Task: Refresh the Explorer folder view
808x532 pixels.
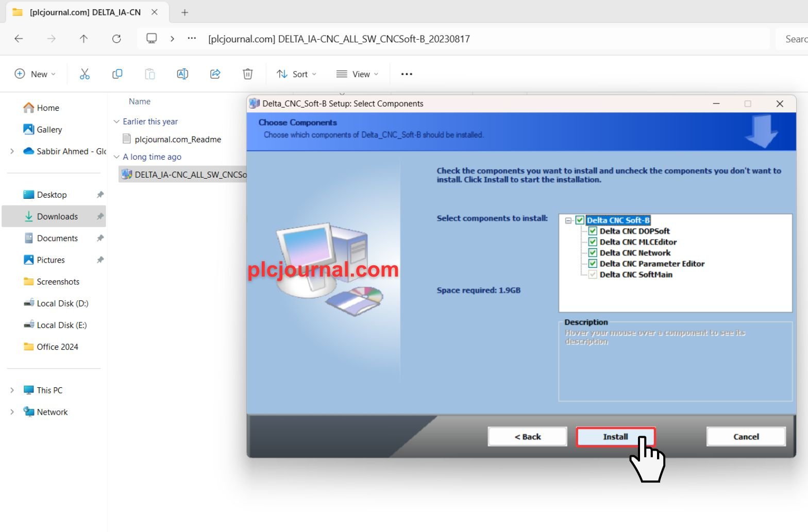Action: point(116,39)
